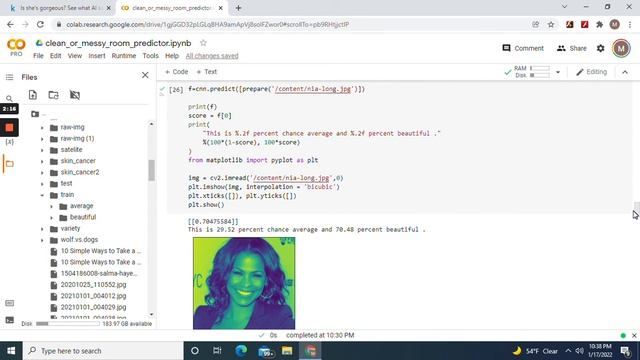Open the View menu
The width and height of the screenshot is (640, 360).
(x=75, y=56)
